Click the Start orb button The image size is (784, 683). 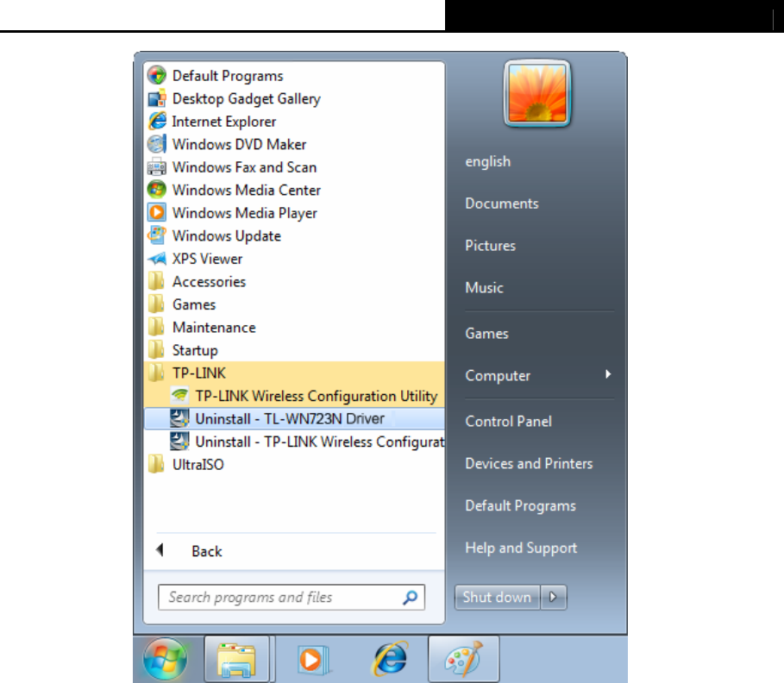pyautogui.click(x=165, y=659)
